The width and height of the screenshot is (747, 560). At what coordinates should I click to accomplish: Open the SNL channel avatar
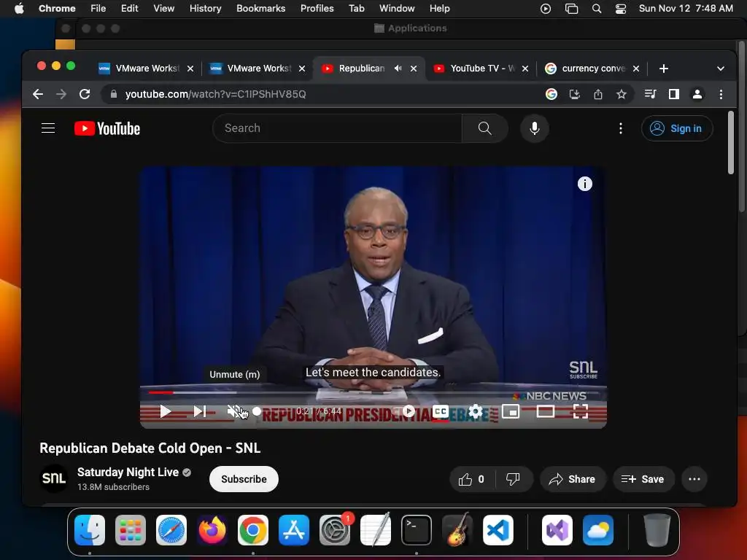(x=54, y=478)
